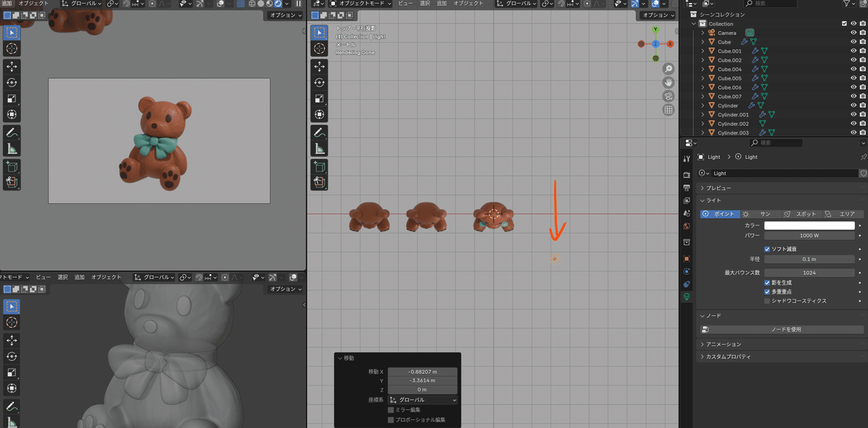Image resolution: width=868 pixels, height=428 pixels.
Task: Open the Scene properties tab icon
Action: 686,213
